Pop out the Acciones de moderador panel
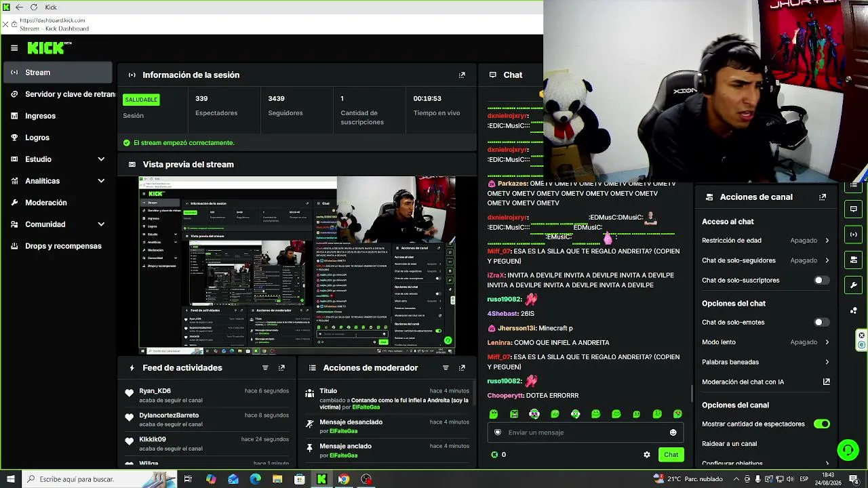This screenshot has width=868, height=488. [x=462, y=368]
